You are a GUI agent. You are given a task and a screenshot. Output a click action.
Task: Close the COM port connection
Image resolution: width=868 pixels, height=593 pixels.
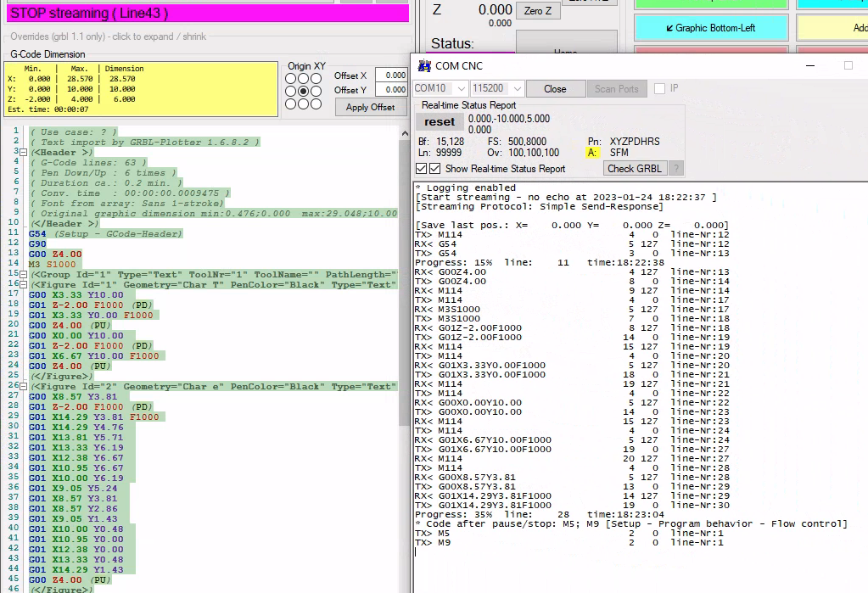[x=555, y=88]
